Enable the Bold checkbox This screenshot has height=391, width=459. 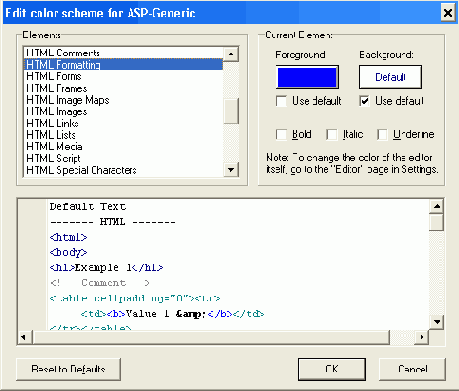pos(281,135)
